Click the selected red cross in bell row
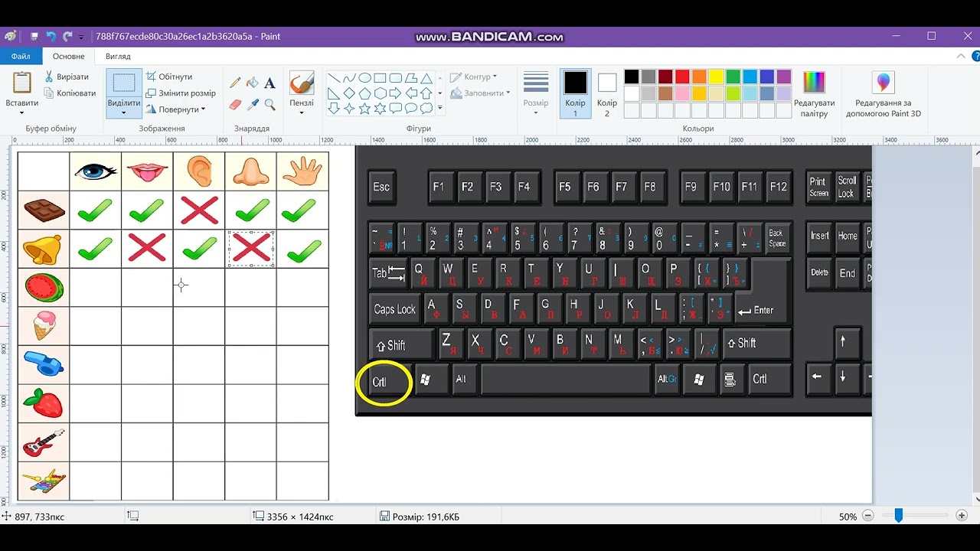The image size is (980, 551). click(251, 248)
